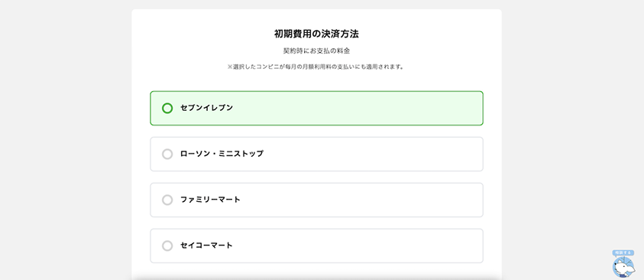
Task: Click empty area of green セブンイレブン card
Action: tap(358, 108)
